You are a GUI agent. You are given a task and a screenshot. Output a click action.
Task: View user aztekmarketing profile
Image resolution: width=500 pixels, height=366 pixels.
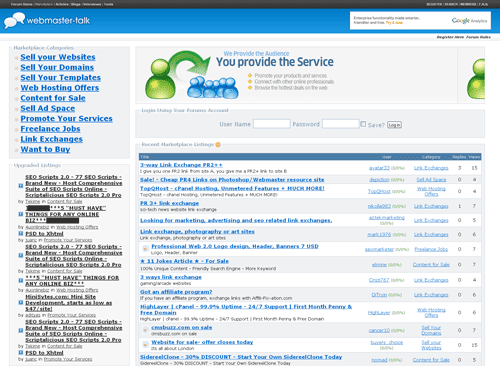click(x=387, y=218)
